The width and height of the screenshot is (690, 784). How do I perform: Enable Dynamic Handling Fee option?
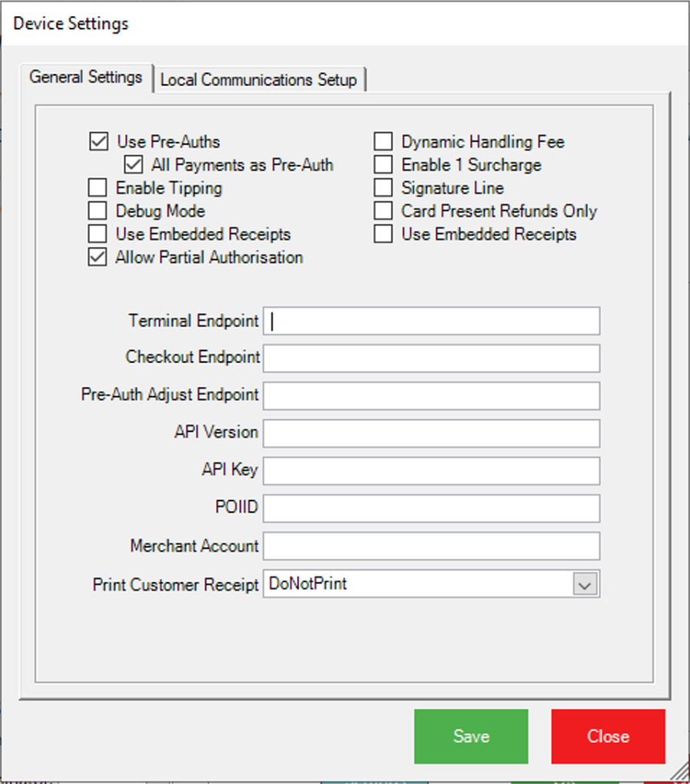pyautogui.click(x=383, y=142)
